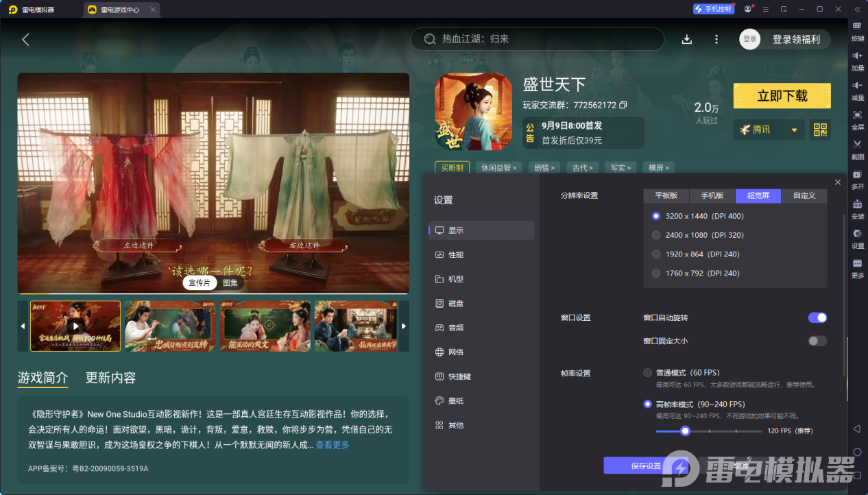Open the 写实 > category tag

(x=621, y=167)
